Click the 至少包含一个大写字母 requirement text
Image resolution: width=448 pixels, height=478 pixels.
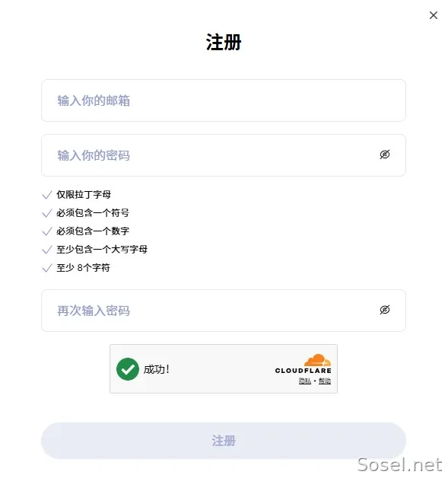point(102,250)
